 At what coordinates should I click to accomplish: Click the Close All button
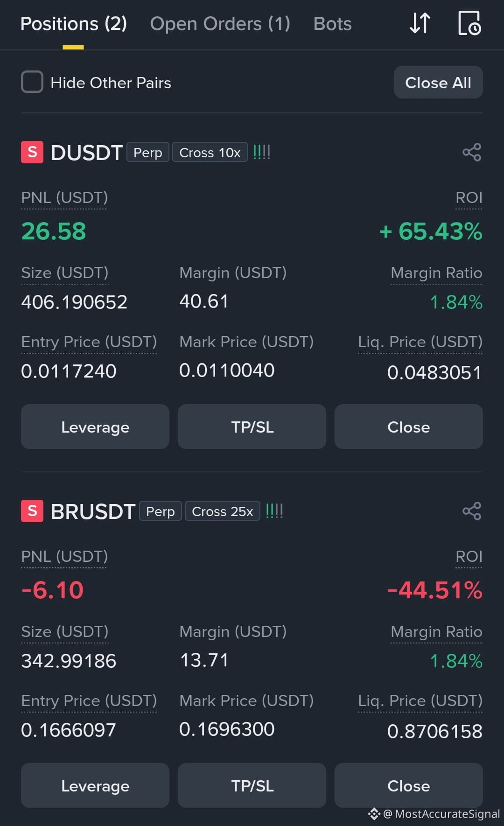[x=438, y=82]
